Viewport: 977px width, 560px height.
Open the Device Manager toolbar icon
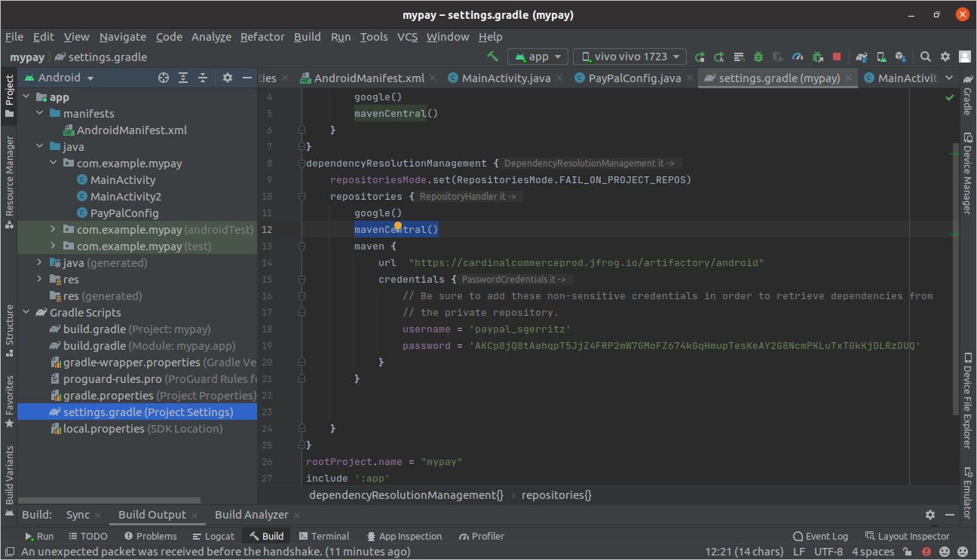(x=881, y=57)
